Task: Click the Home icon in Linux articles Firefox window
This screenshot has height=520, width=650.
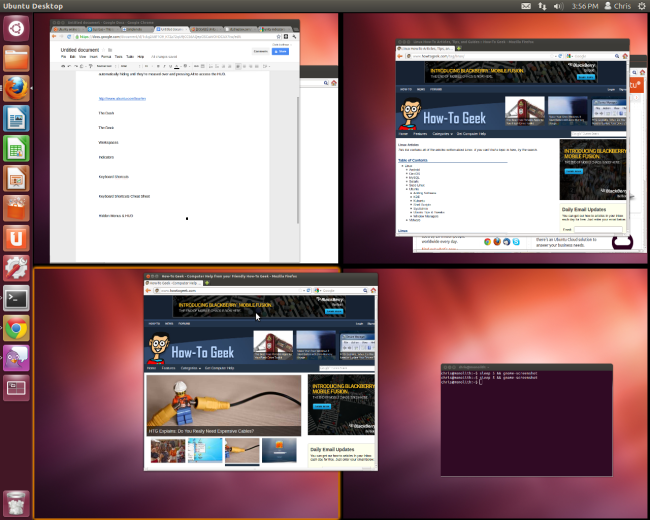Action: pyautogui.click(x=625, y=56)
